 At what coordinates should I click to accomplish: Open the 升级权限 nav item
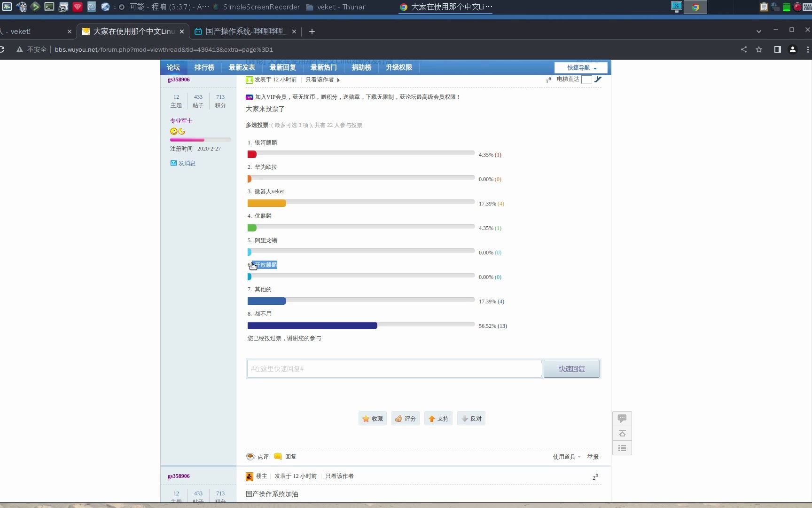[399, 67]
